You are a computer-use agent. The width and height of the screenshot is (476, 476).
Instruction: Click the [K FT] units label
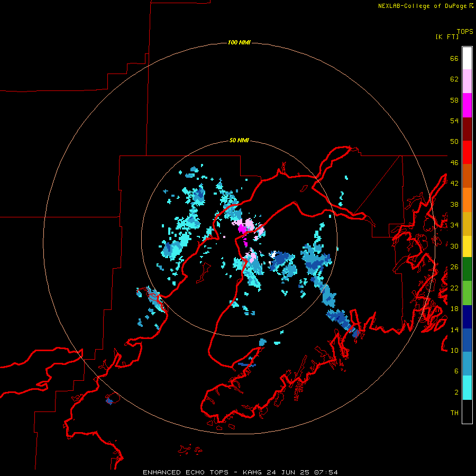pos(447,36)
